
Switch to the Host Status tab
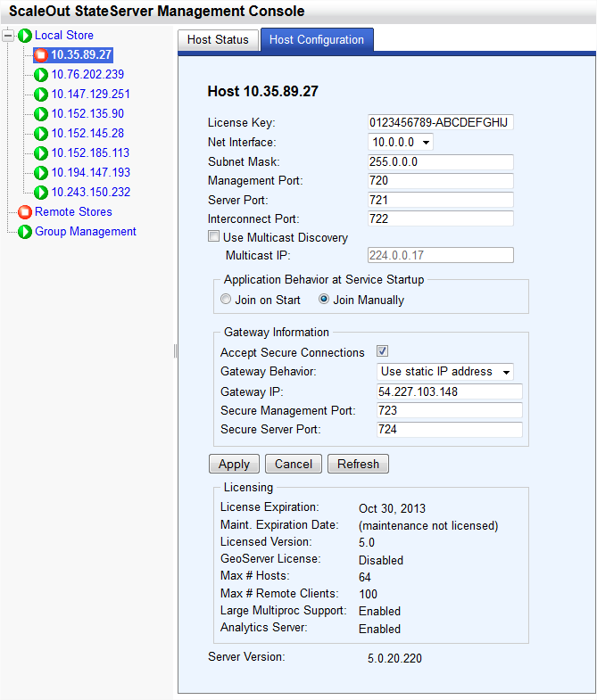pyautogui.click(x=218, y=40)
